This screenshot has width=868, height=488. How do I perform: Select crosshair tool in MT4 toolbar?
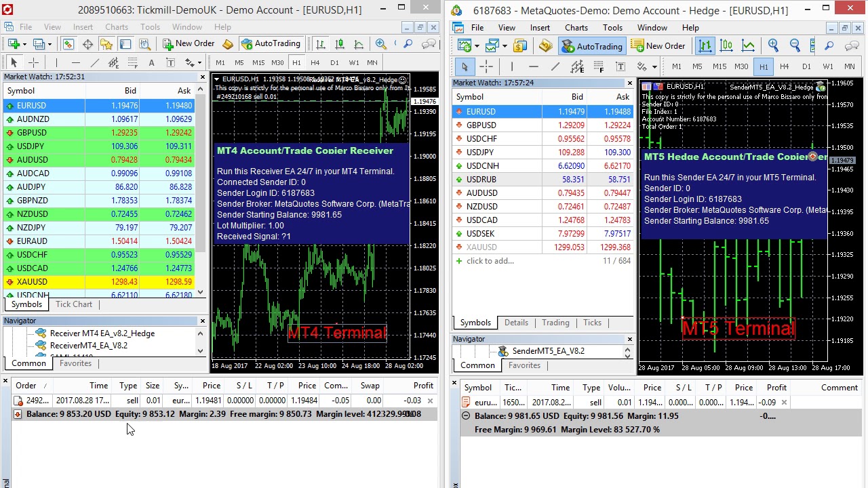pyautogui.click(x=33, y=62)
